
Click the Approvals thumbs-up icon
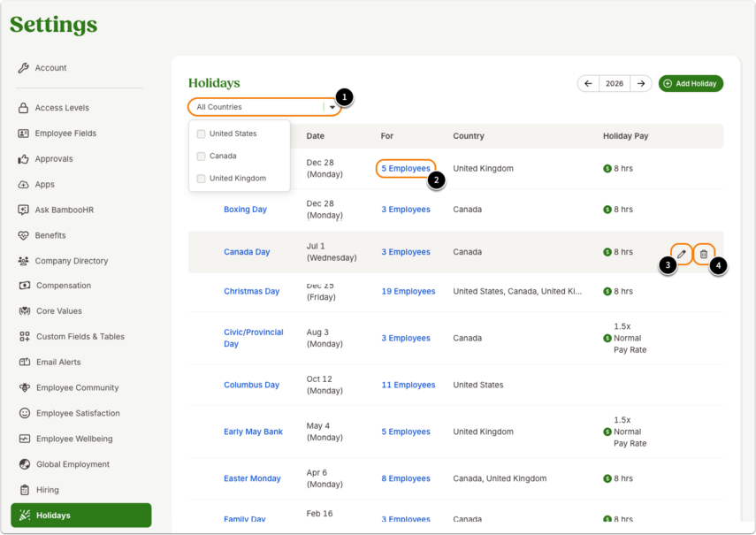[23, 159]
